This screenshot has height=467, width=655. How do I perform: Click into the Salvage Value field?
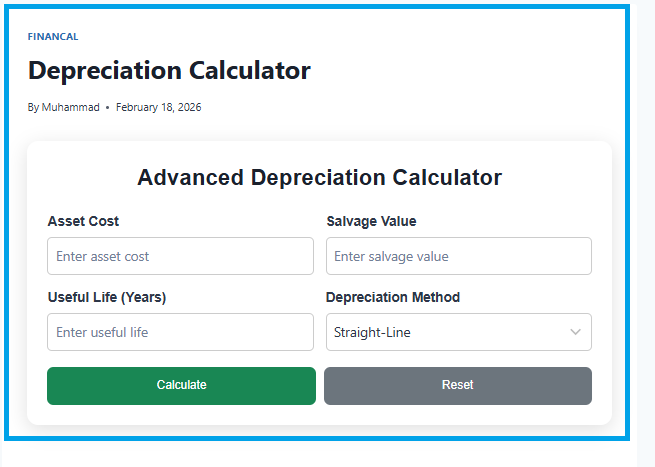(x=458, y=256)
